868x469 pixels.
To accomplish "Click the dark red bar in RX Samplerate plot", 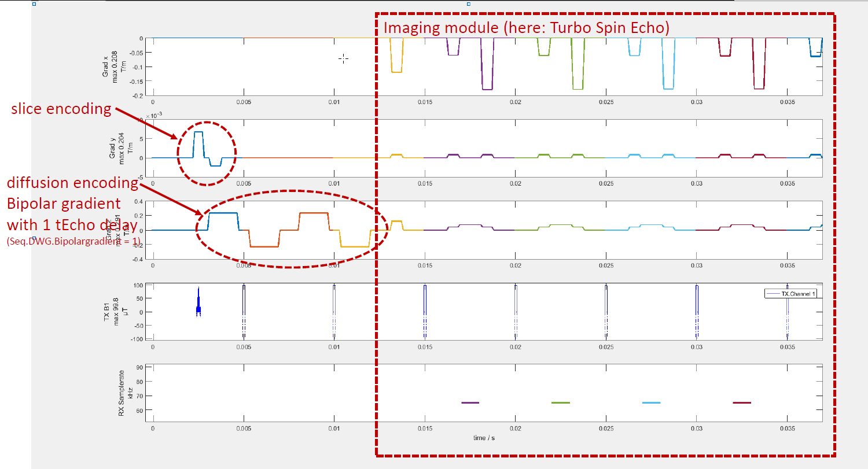I will coord(741,402).
